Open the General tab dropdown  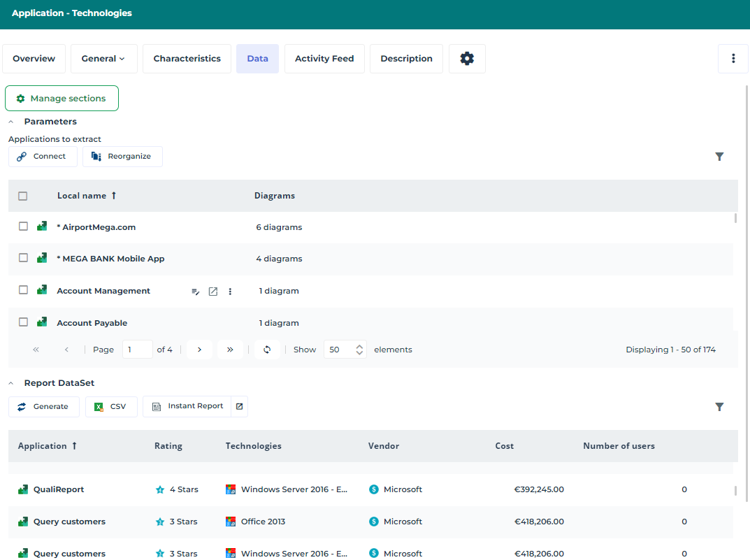(x=103, y=59)
